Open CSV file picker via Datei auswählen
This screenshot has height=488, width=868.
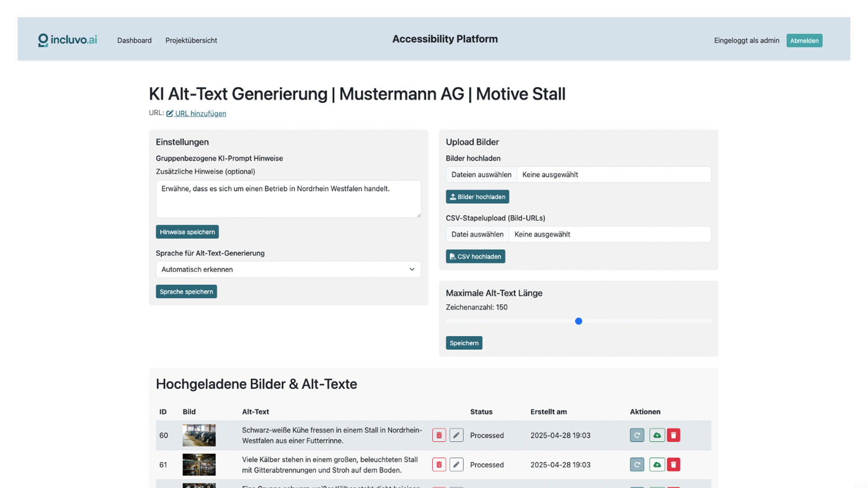coord(477,234)
